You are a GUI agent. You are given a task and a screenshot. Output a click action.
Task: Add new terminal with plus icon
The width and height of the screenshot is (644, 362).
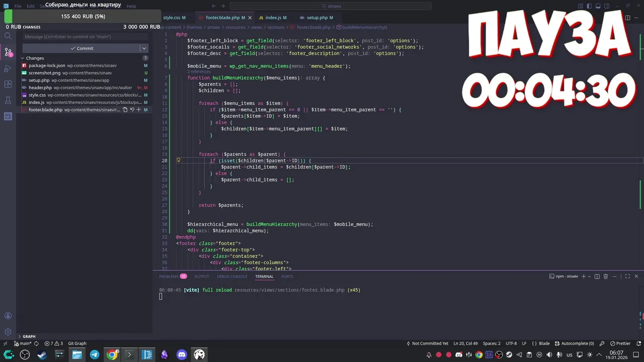584,277
